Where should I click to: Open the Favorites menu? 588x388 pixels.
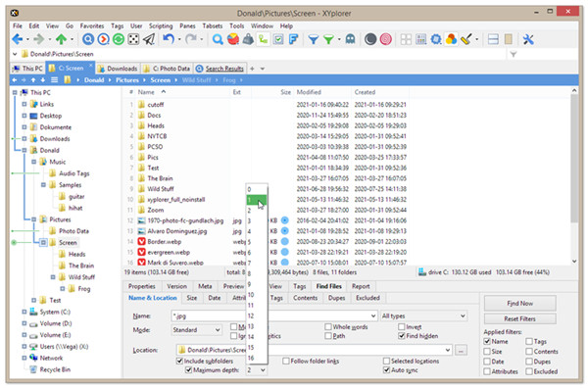pyautogui.click(x=92, y=25)
